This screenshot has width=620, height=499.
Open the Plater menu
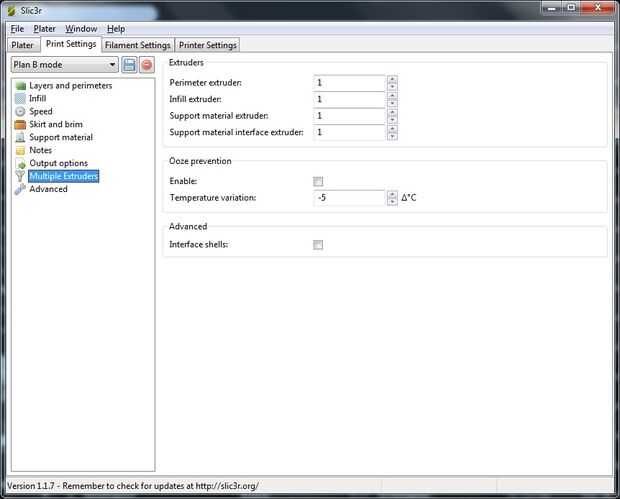pos(44,29)
